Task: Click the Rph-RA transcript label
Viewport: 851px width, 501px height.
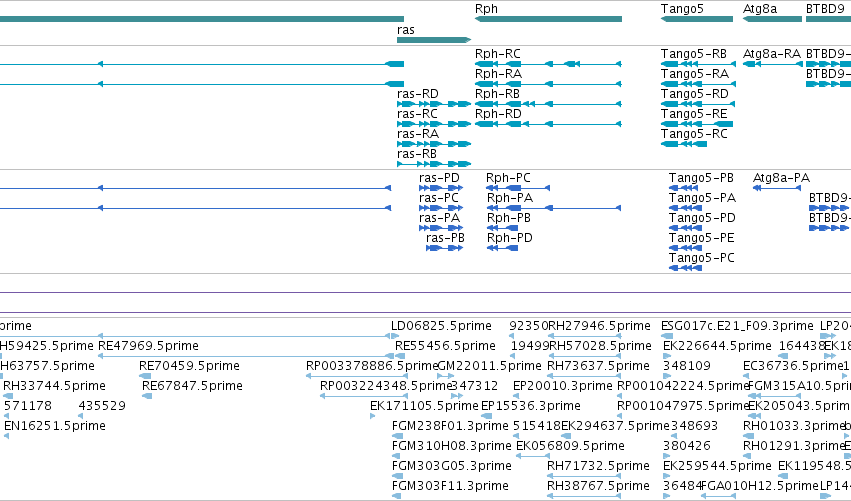Action: (498, 74)
